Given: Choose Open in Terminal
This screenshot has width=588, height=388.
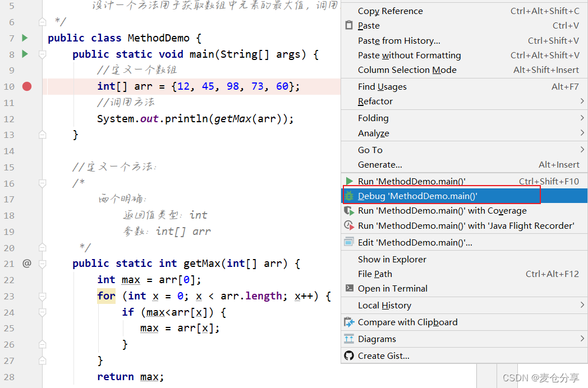Looking at the screenshot, I should pyautogui.click(x=464, y=288).
